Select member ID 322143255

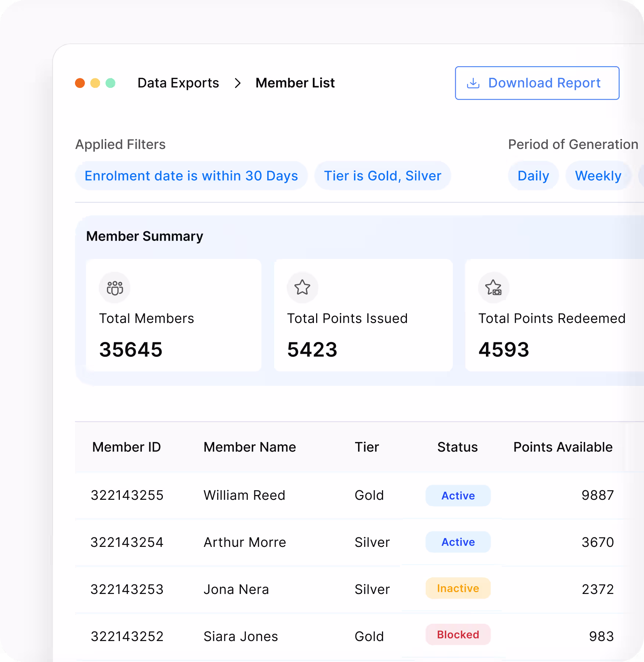pyautogui.click(x=127, y=495)
